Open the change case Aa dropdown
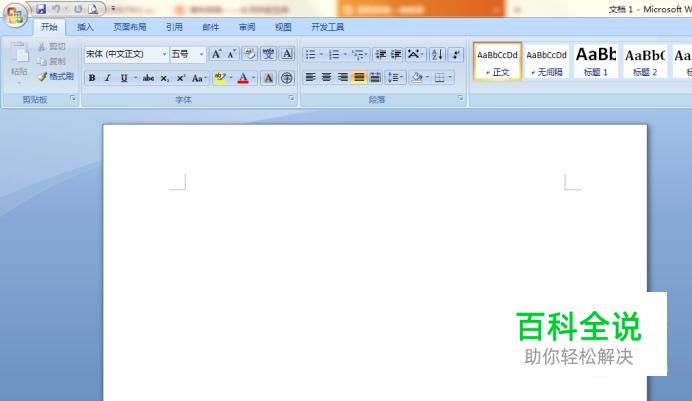692x401 pixels. click(x=199, y=78)
